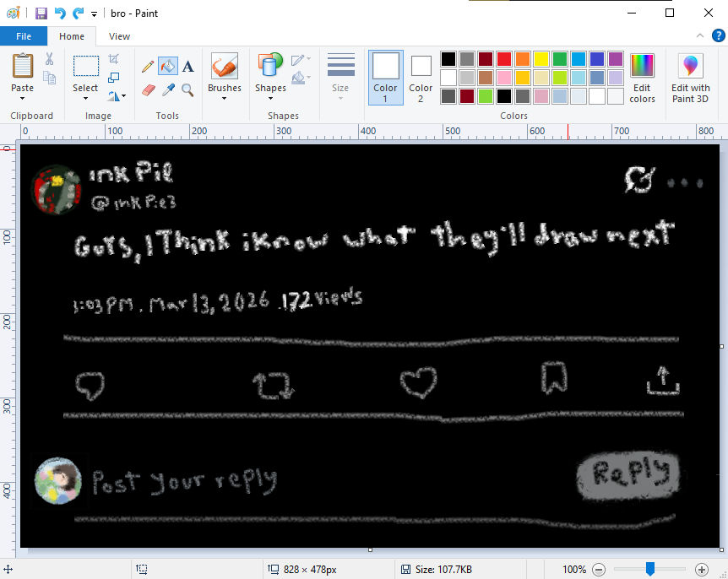This screenshot has height=579, width=728.
Task: Pick the green swatch in top row
Action: coord(560,59)
